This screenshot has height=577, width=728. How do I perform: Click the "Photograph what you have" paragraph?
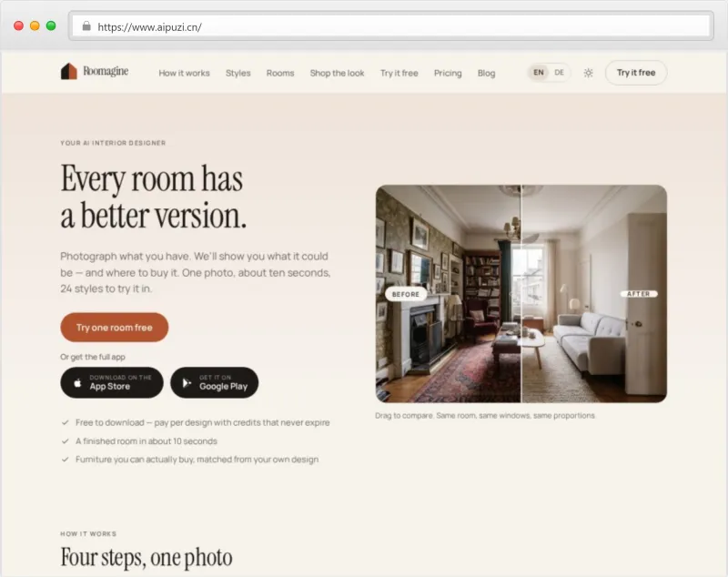(x=196, y=272)
